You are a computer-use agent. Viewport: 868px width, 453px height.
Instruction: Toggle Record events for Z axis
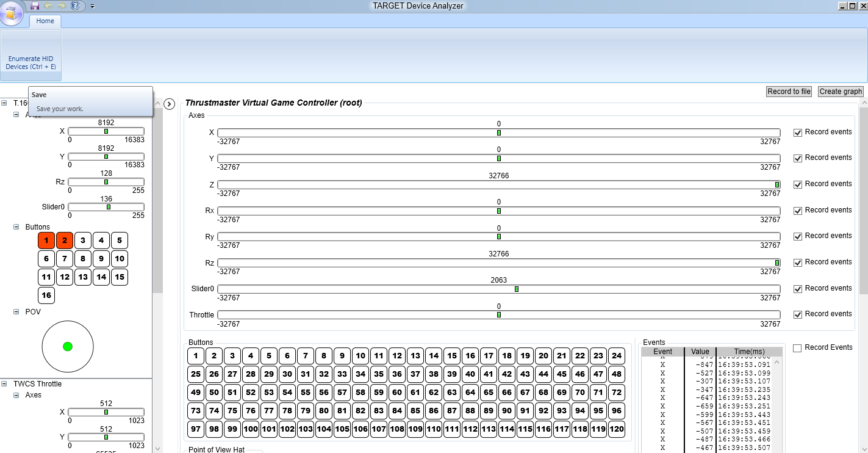(798, 184)
